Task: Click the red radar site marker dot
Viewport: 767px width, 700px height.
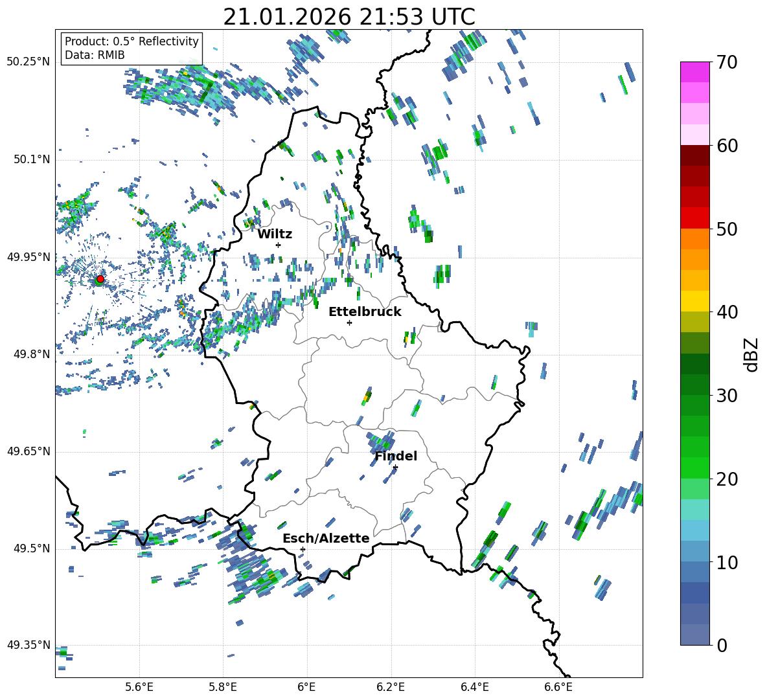Action: (100, 279)
